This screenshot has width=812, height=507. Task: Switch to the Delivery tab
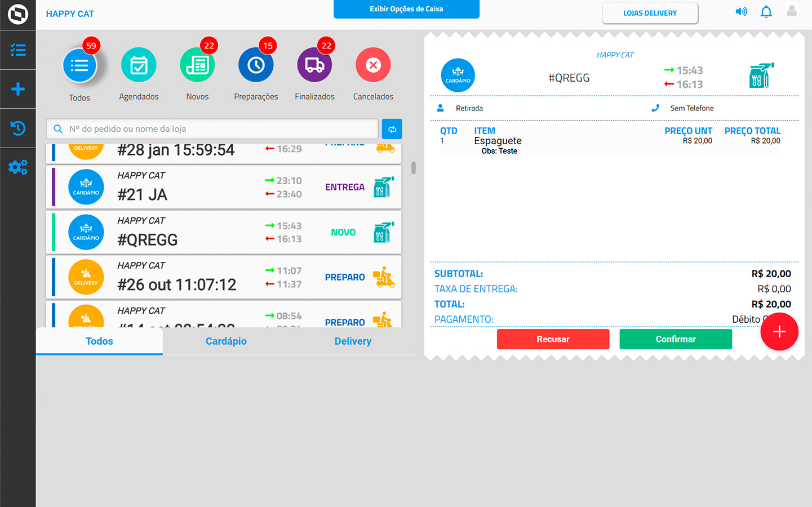(353, 341)
